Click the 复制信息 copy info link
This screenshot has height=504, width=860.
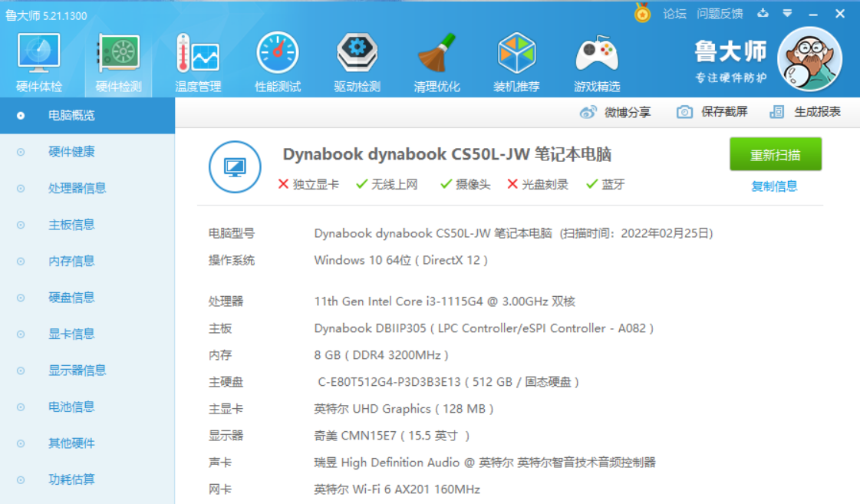pos(774,186)
